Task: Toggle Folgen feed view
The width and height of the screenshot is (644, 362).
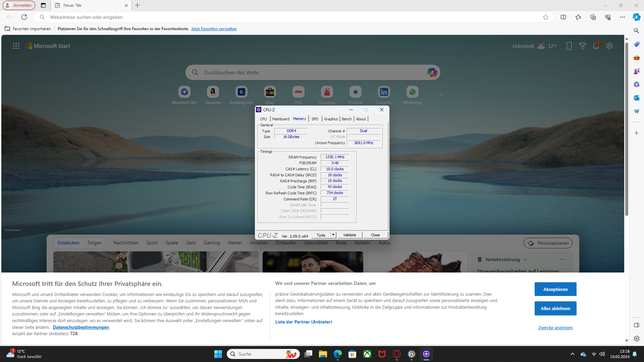Action: coord(94,243)
